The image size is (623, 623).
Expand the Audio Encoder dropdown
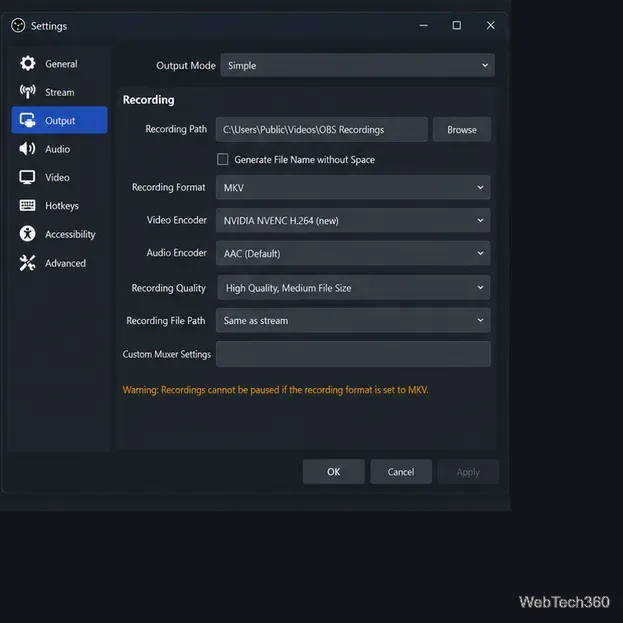click(353, 253)
